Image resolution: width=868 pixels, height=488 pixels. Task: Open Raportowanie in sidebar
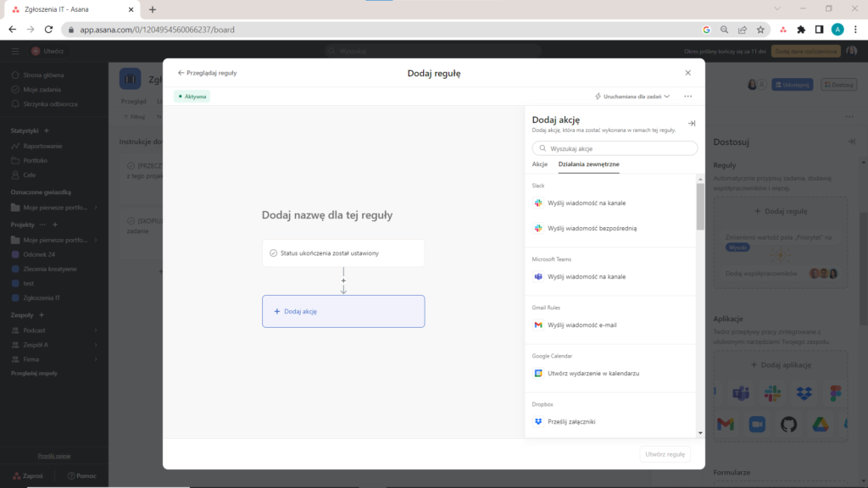[42, 146]
